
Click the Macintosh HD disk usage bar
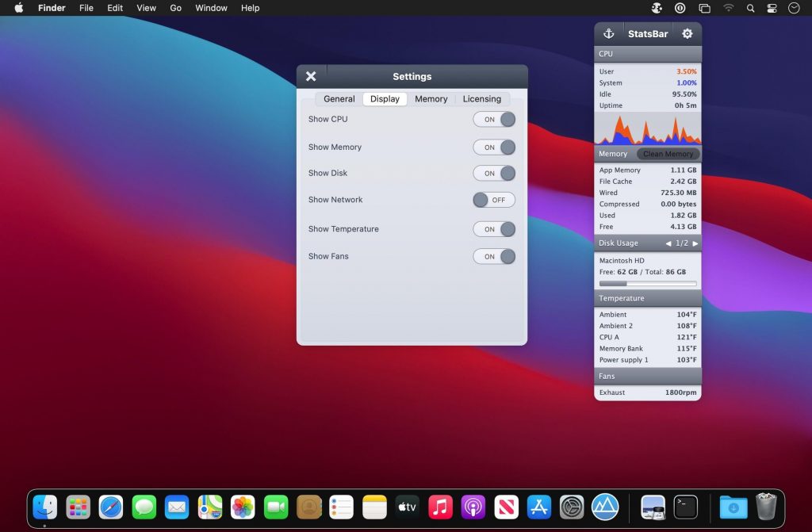click(648, 283)
